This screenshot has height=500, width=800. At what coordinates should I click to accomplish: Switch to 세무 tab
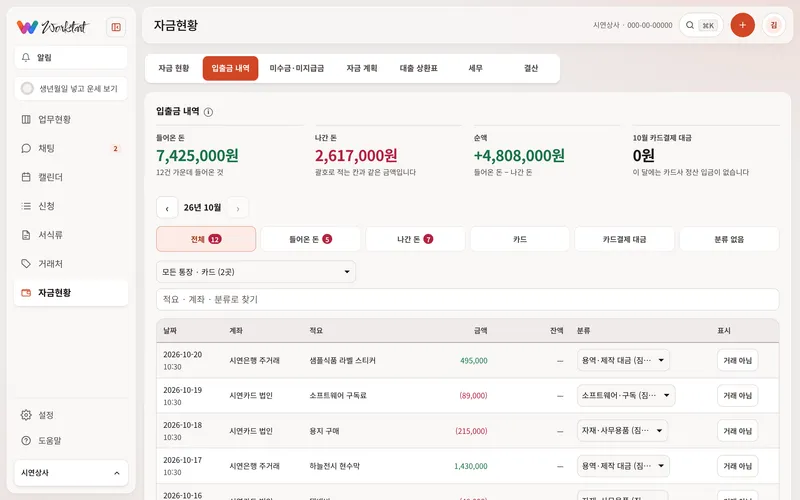pyautogui.click(x=476, y=68)
